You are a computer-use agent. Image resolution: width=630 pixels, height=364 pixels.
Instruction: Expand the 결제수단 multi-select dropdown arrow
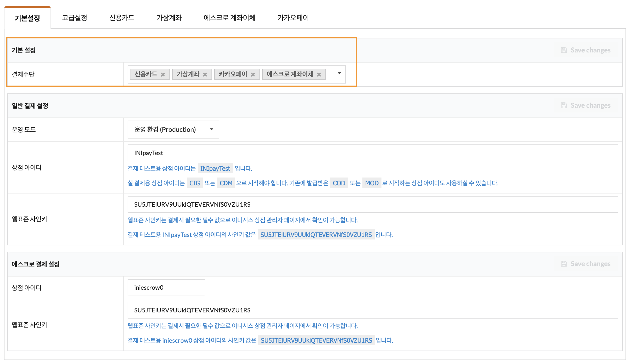339,73
